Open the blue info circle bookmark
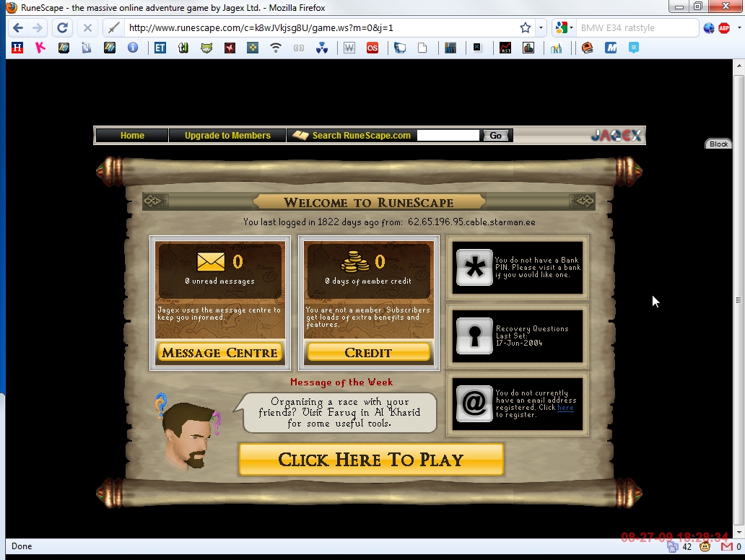745x560 pixels. (133, 48)
